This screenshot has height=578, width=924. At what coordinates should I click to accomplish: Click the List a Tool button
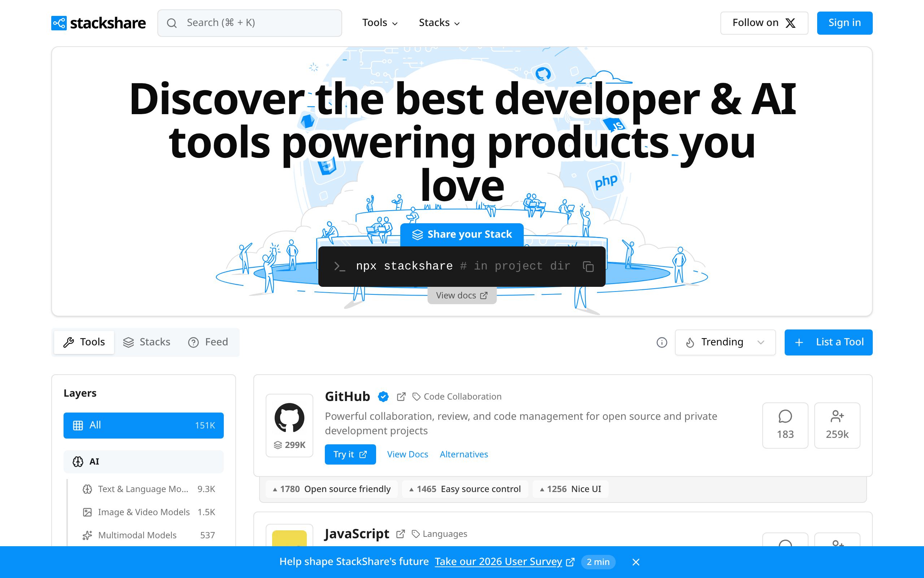(x=829, y=342)
